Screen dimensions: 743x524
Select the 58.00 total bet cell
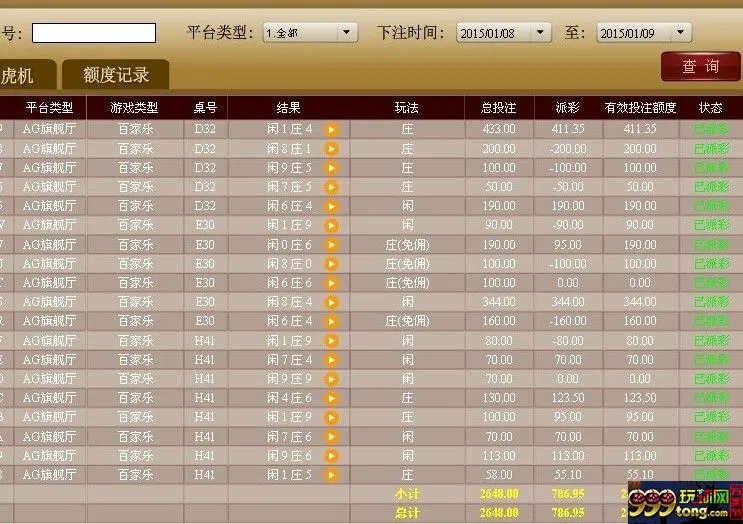499,475
